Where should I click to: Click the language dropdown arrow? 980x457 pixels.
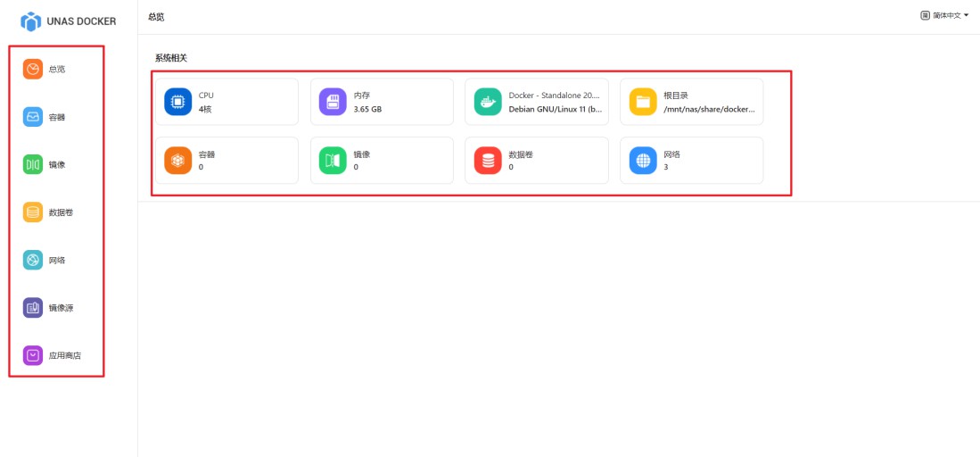pyautogui.click(x=966, y=16)
